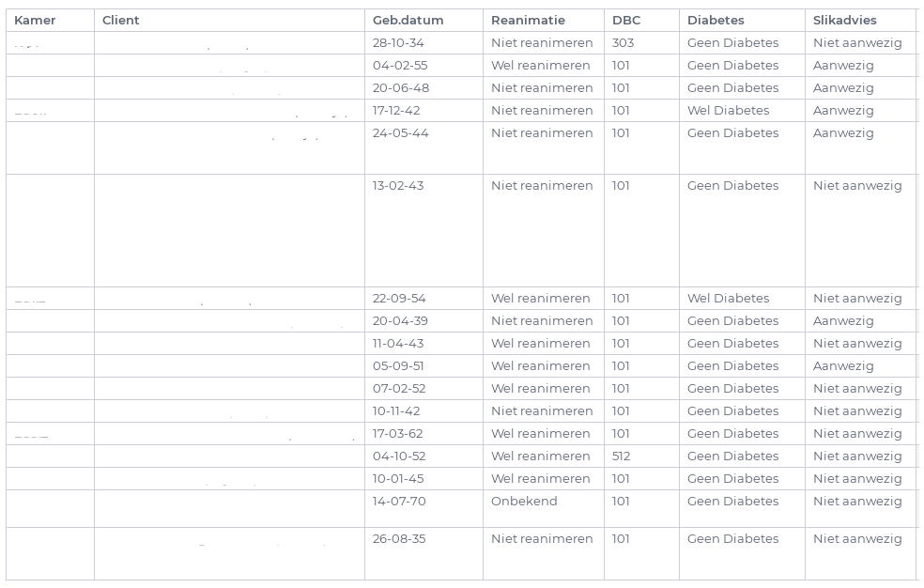Click the Diabetes column header
Image resolution: width=924 pixels, height=588 pixels.
pyautogui.click(x=716, y=21)
